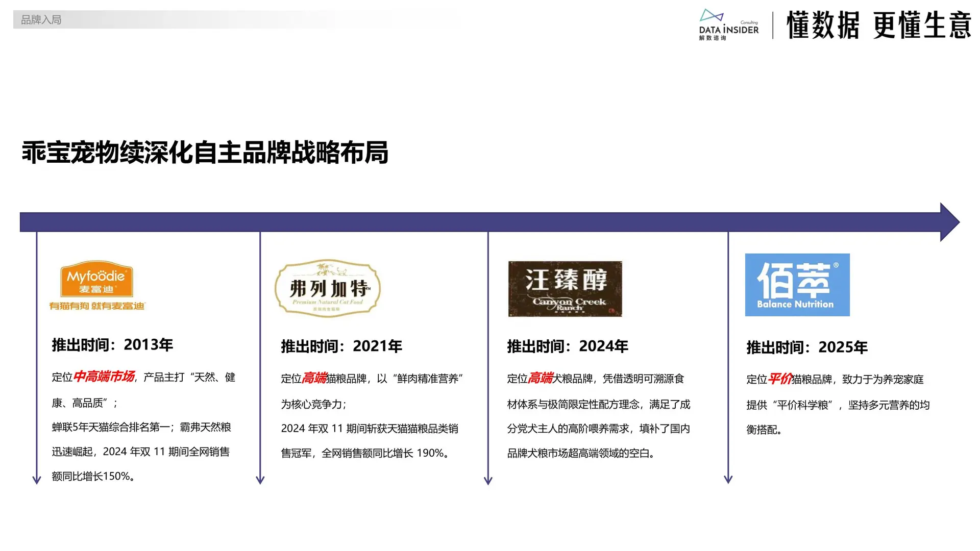Click the line 品牌犬粮市场超高端领域的空白。
Screen dimensions: 980x551
(x=581, y=453)
